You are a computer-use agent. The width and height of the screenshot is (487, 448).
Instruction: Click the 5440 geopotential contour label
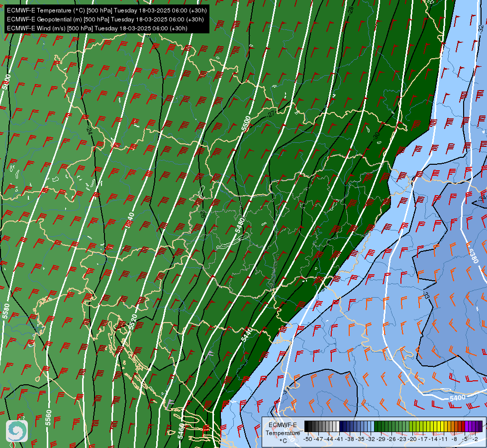[x=248, y=335]
